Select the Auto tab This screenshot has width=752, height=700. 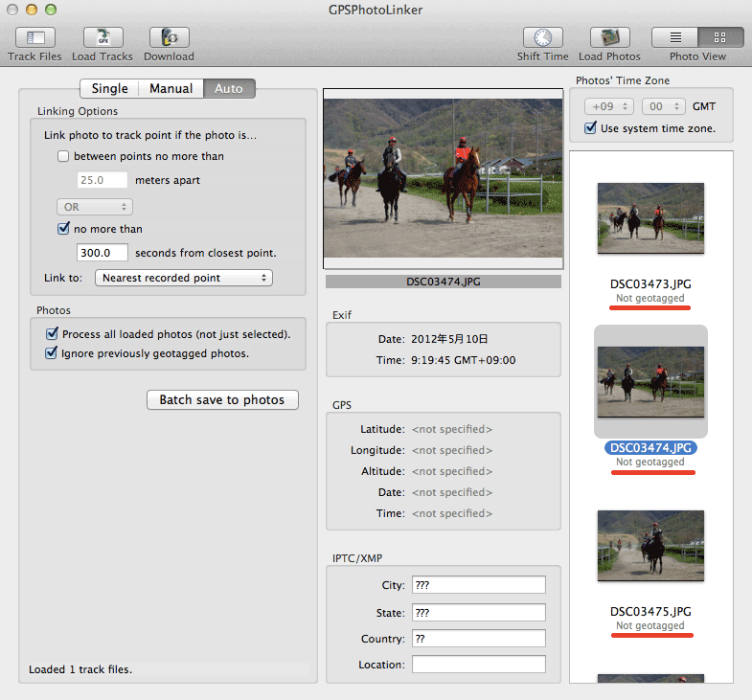[229, 89]
